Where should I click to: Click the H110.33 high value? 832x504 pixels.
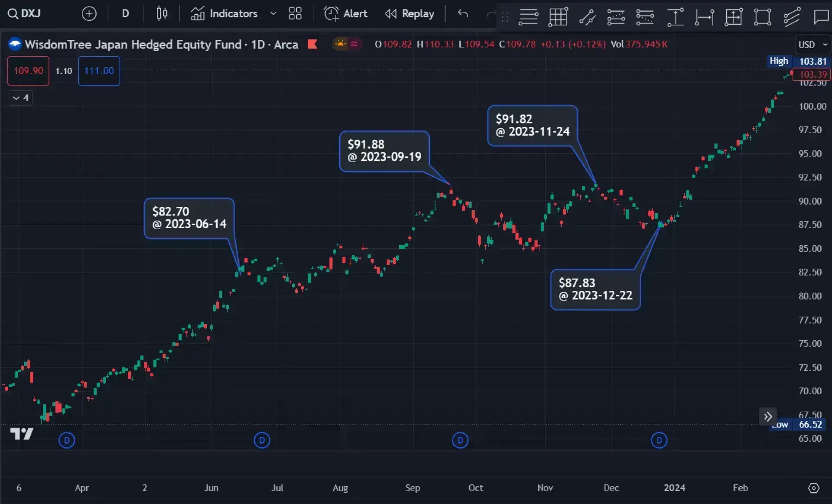click(435, 44)
